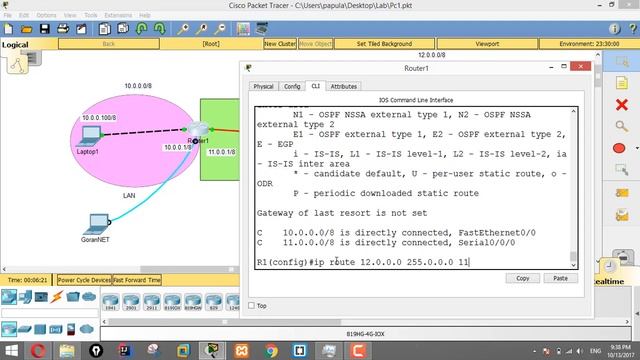Choose the Wireless Devices subcategory
The image size is (640, 360).
56,329
